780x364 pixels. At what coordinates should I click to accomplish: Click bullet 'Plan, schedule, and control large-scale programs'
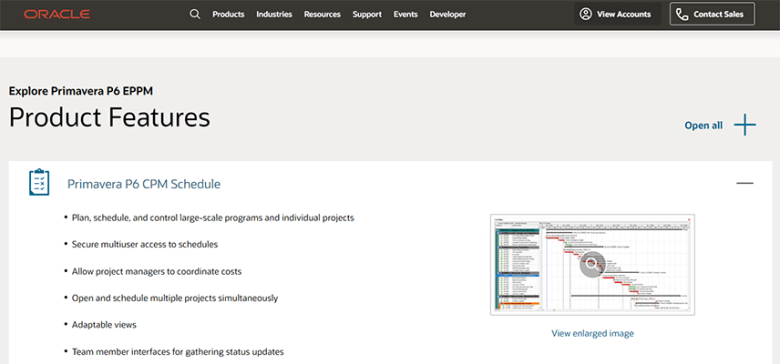point(213,218)
